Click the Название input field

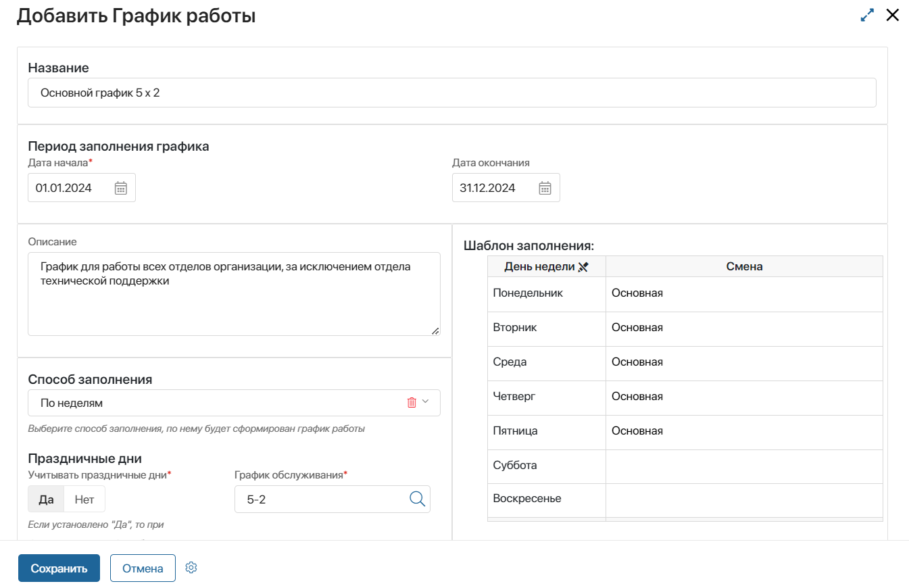(452, 93)
